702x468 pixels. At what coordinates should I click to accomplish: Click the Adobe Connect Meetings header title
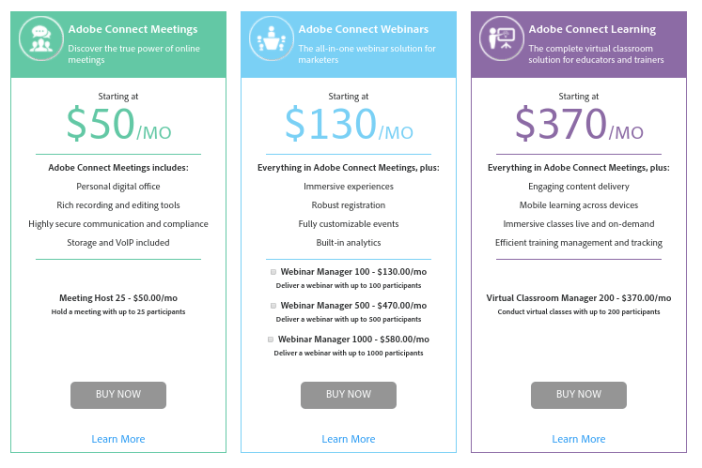(133, 30)
